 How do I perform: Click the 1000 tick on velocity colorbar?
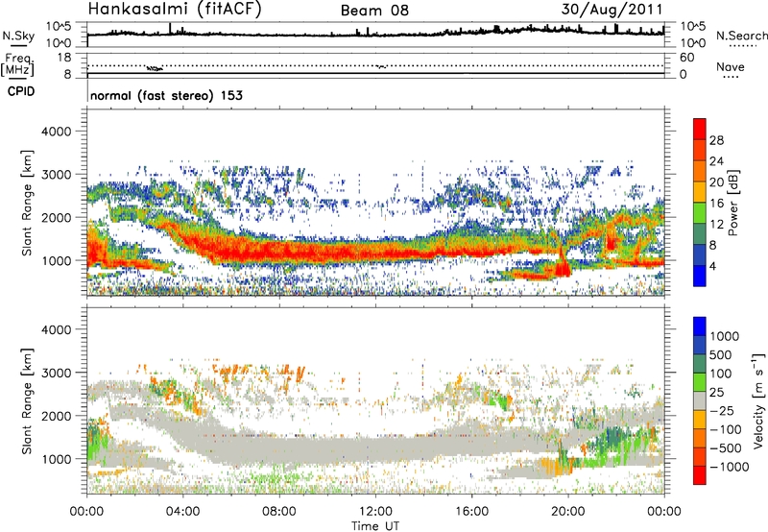725,336
